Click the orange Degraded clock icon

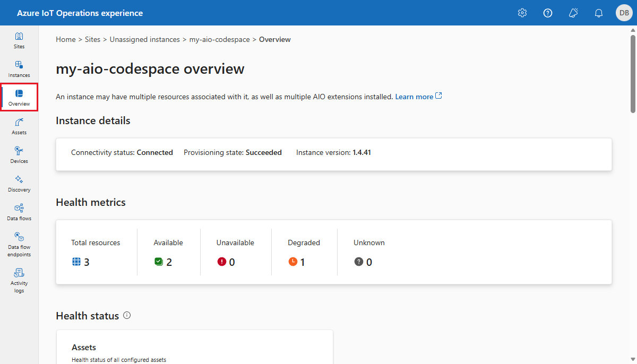click(292, 262)
